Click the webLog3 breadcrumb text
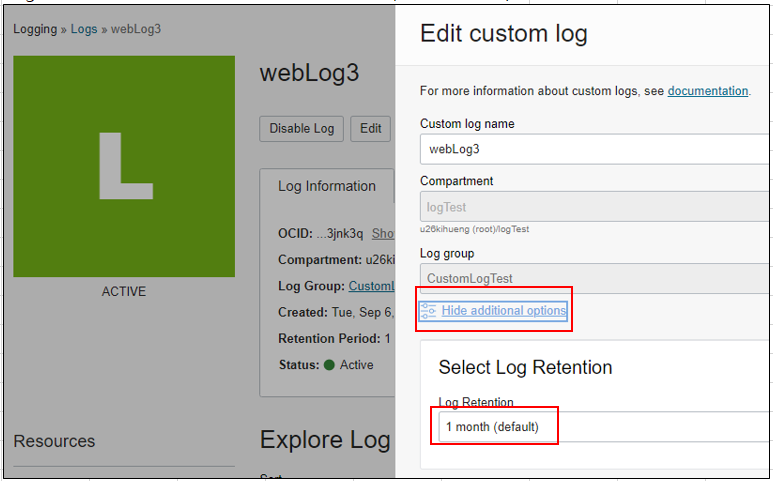 [x=136, y=29]
